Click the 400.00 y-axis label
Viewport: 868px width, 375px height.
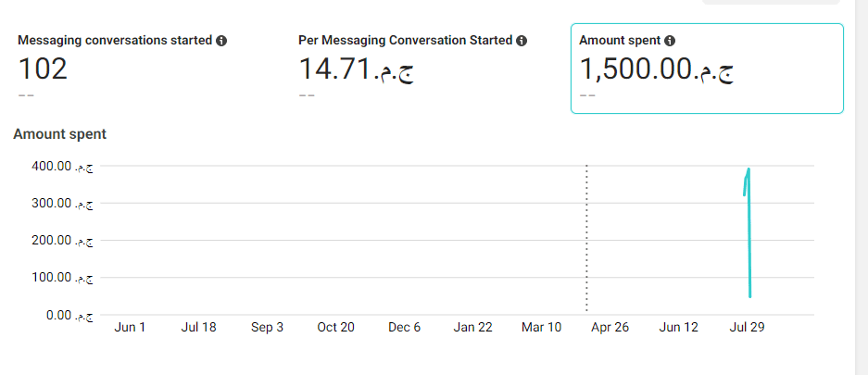pyautogui.click(x=62, y=166)
